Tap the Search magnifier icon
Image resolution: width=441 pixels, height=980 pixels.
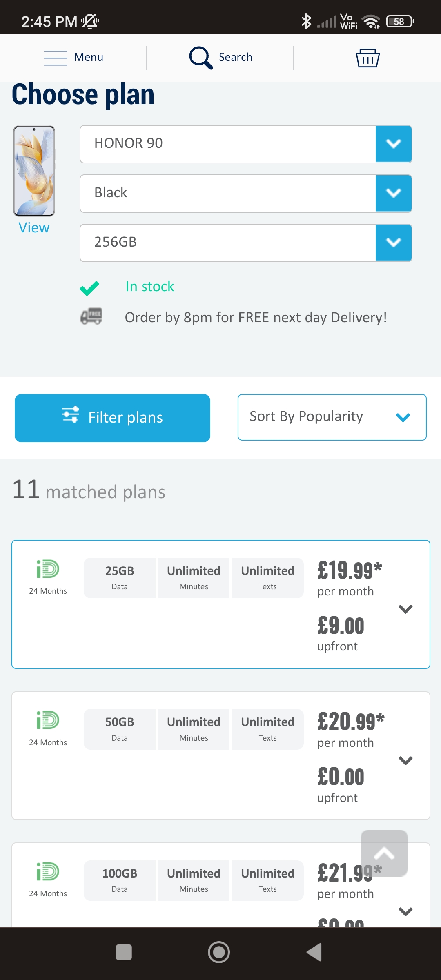[x=200, y=58]
